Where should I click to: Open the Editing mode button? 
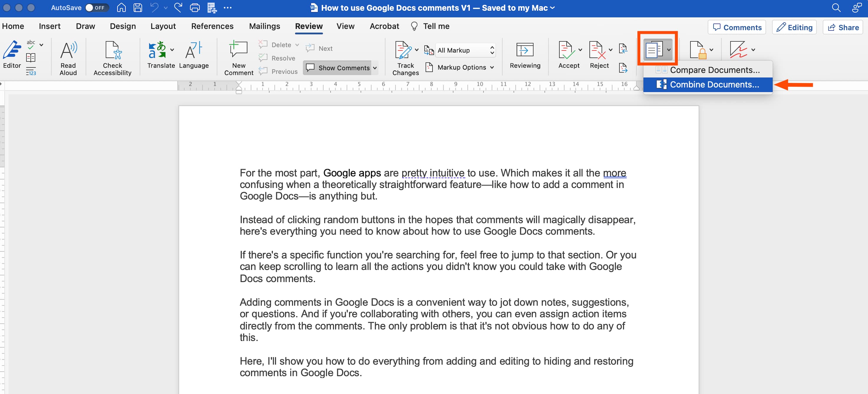point(794,27)
